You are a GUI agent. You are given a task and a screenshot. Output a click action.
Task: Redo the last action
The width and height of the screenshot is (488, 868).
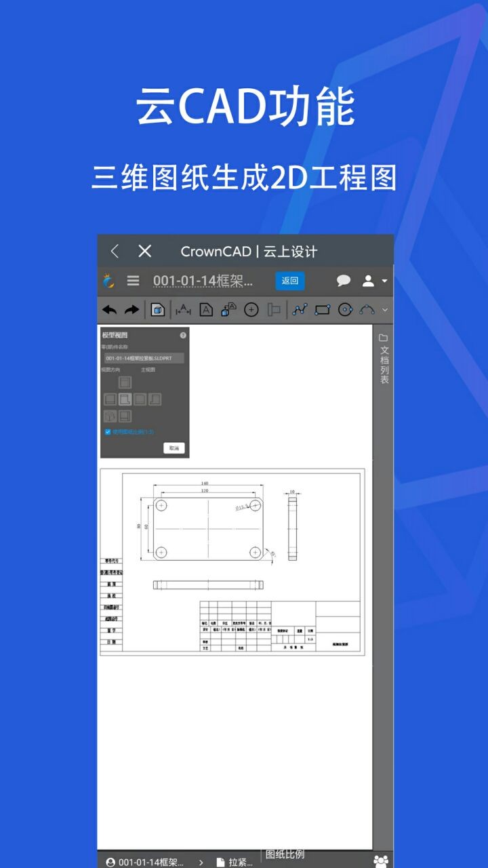click(x=131, y=310)
